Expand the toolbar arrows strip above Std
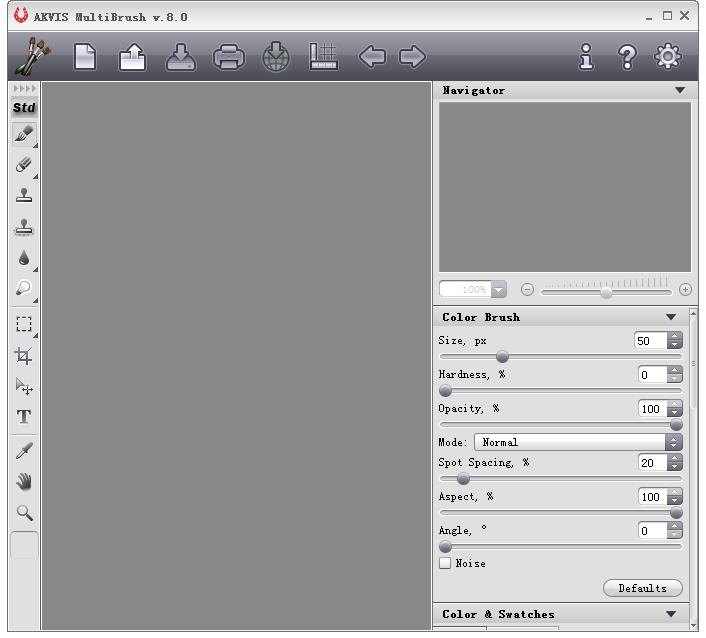 (24, 89)
